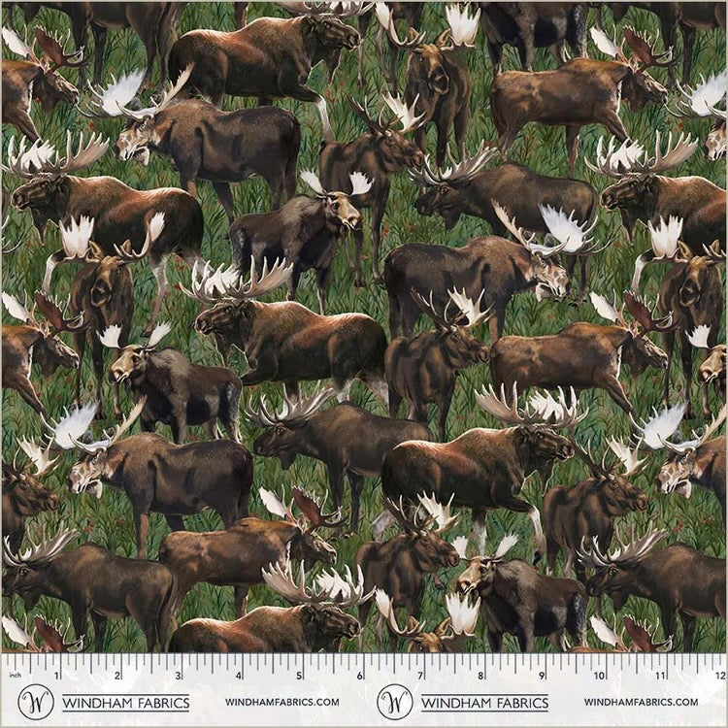Screen dimensions: 728x728
Task: Click ruler number 3
Action: [179, 675]
